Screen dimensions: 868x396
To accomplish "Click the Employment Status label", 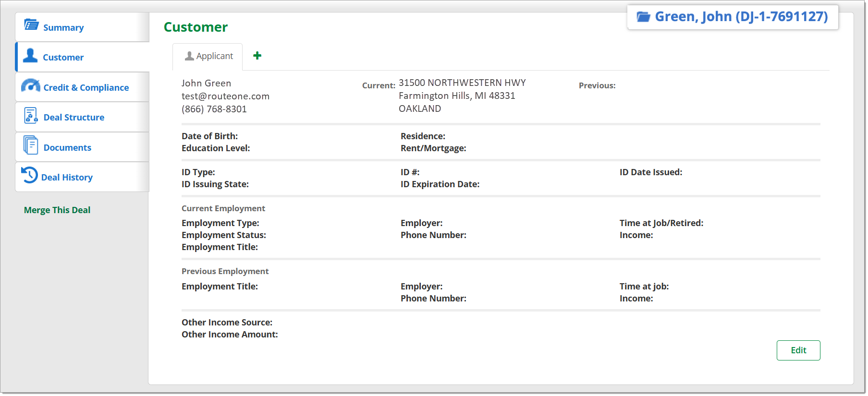I will (224, 235).
